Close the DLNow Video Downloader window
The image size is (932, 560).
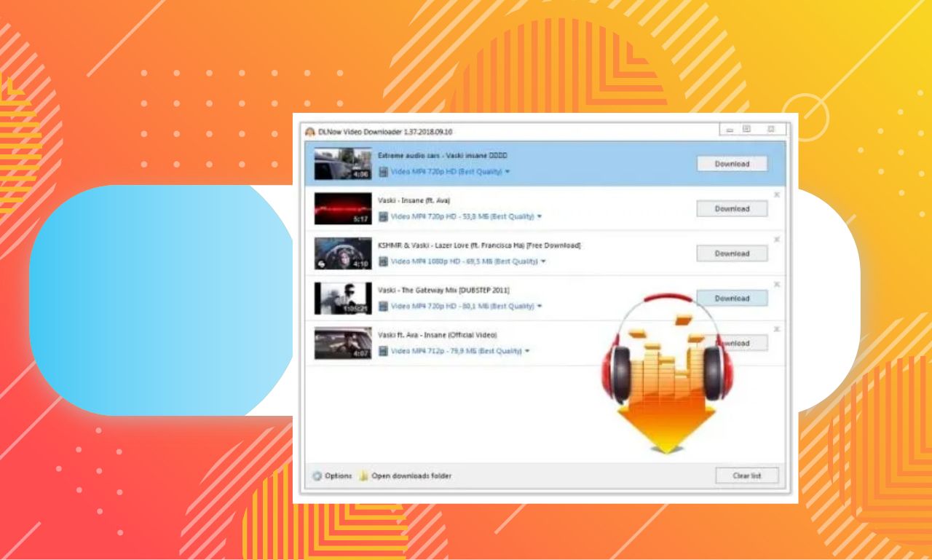(771, 130)
